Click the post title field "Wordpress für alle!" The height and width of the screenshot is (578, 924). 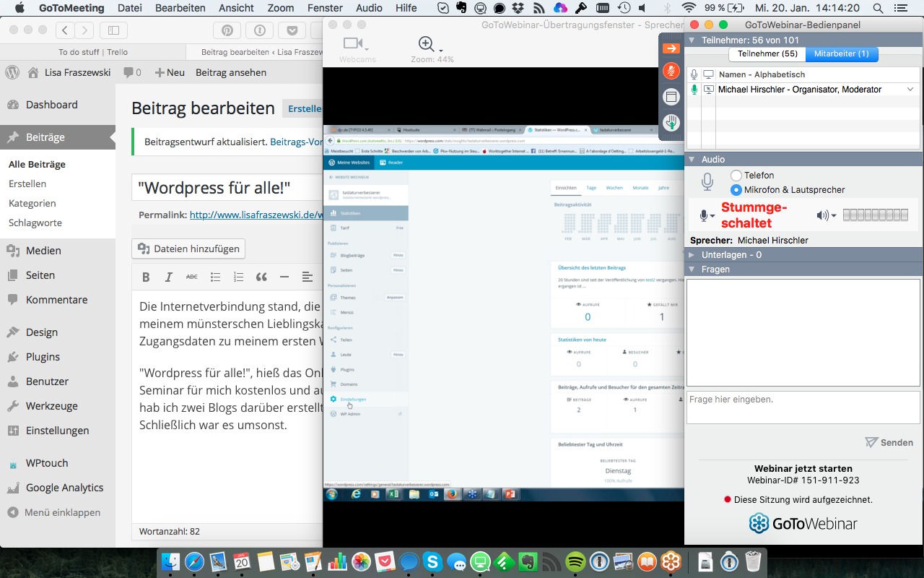[x=227, y=188]
